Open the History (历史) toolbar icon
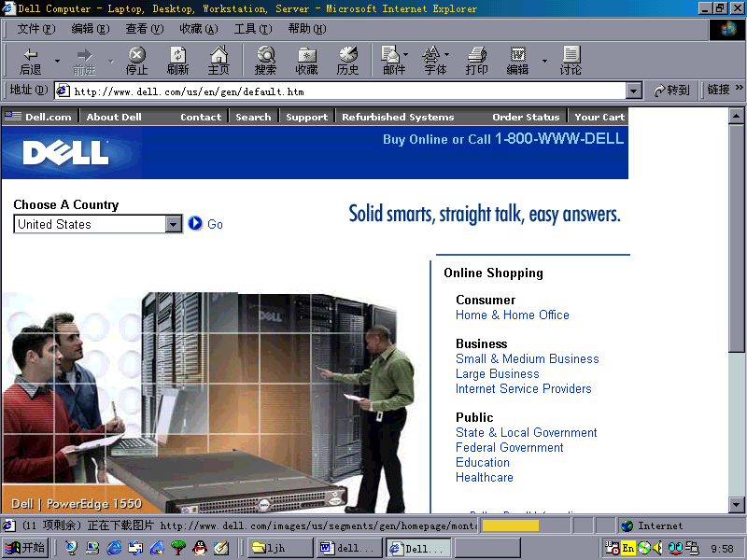The width and height of the screenshot is (747, 560). 347,61
